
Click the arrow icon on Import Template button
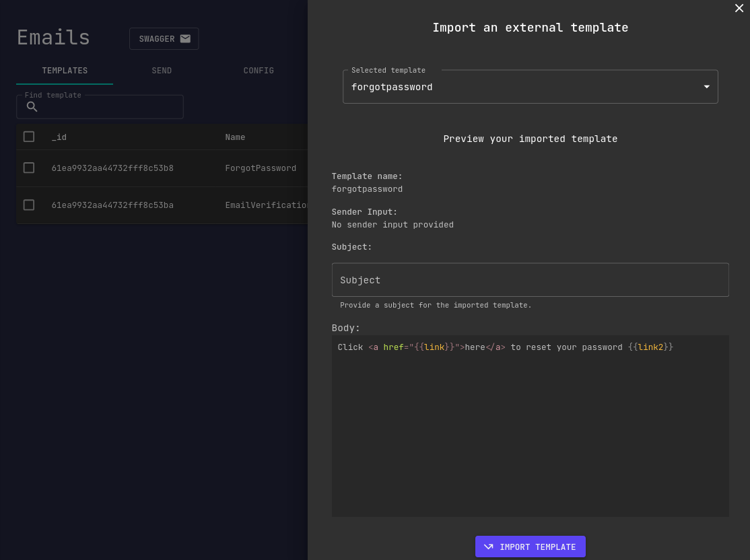click(488, 547)
